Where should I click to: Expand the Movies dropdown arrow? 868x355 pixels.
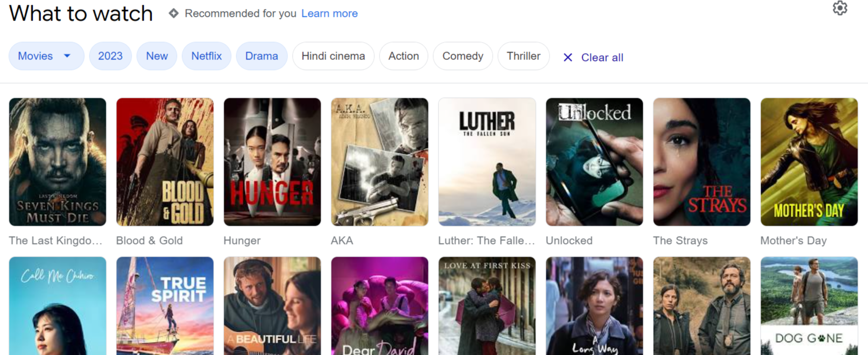click(x=67, y=56)
